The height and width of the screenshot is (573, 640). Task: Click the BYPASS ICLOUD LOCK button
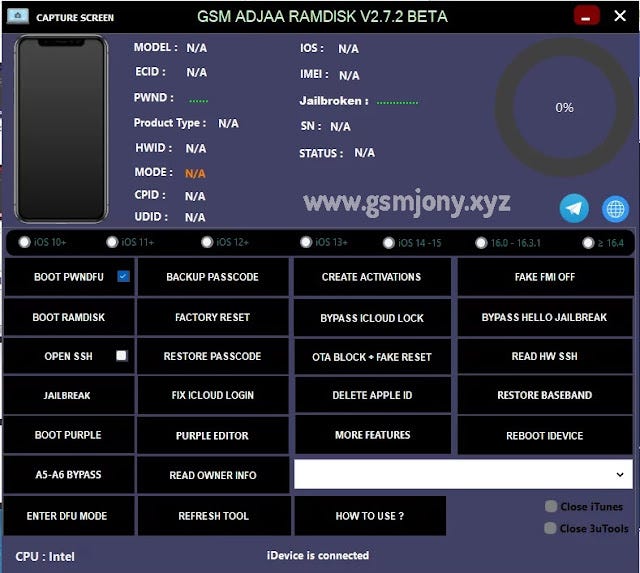click(372, 318)
